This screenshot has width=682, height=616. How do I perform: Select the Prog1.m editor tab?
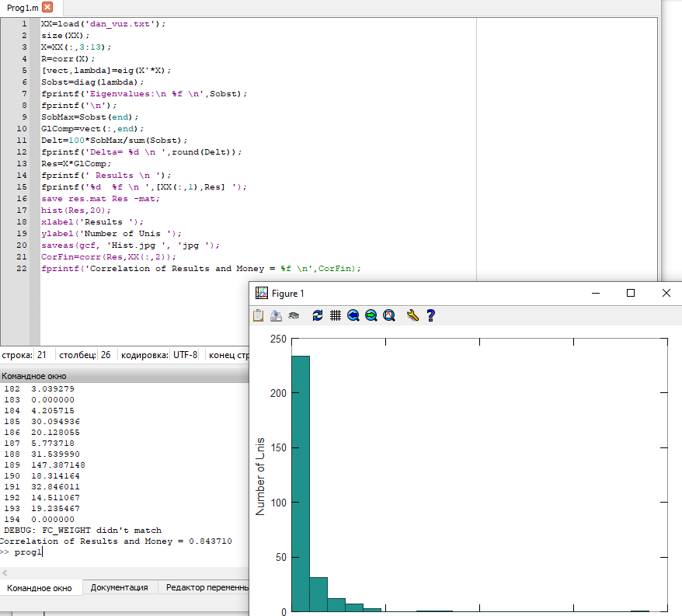tap(21, 7)
